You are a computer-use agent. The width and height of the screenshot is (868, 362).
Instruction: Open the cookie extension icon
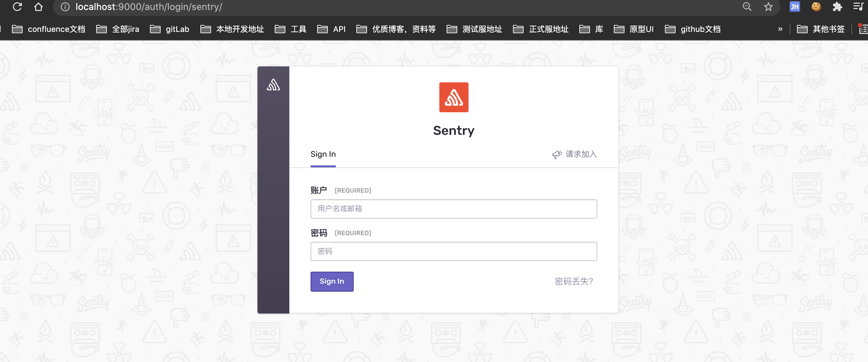(x=816, y=7)
